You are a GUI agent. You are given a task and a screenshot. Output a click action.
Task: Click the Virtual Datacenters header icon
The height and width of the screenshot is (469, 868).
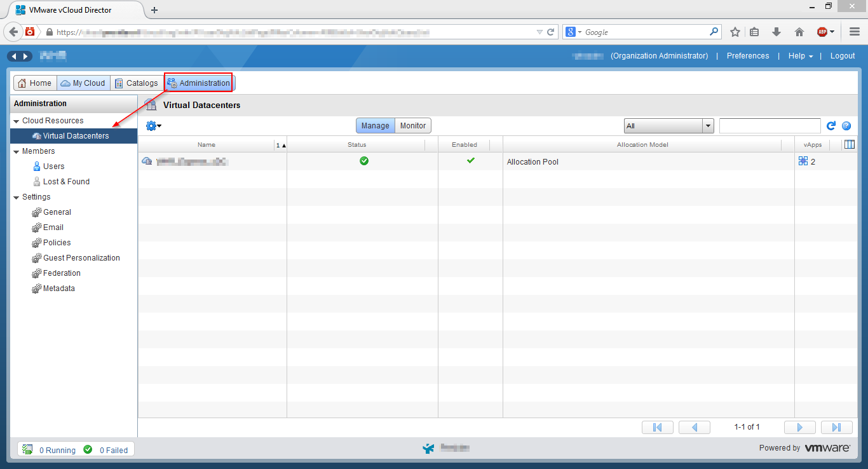click(x=151, y=105)
